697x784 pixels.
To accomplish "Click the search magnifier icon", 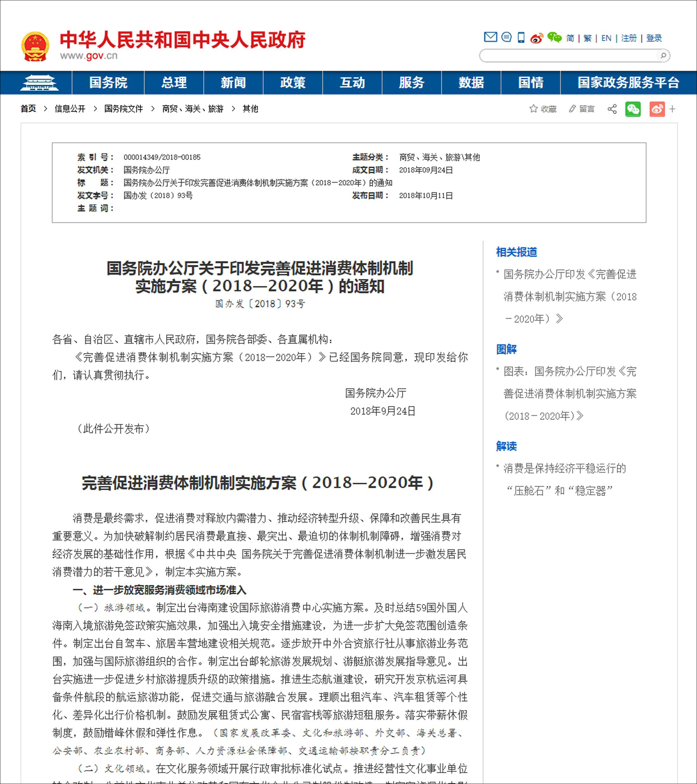I will tap(663, 56).
